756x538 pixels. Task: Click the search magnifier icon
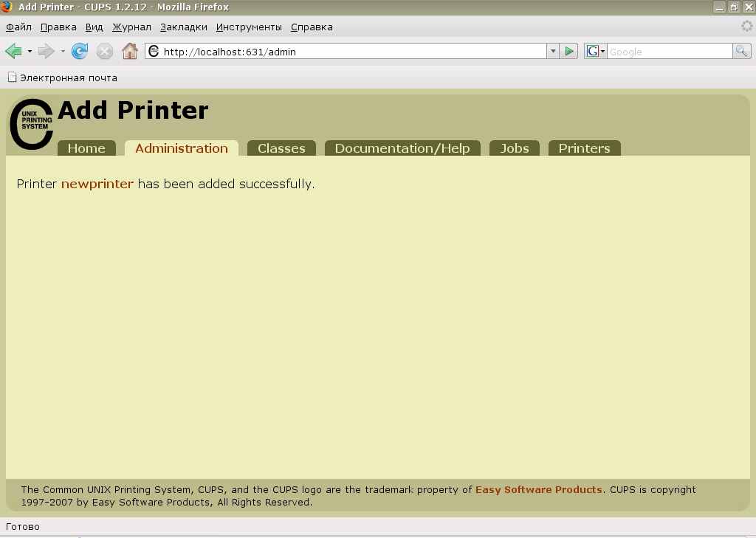741,51
